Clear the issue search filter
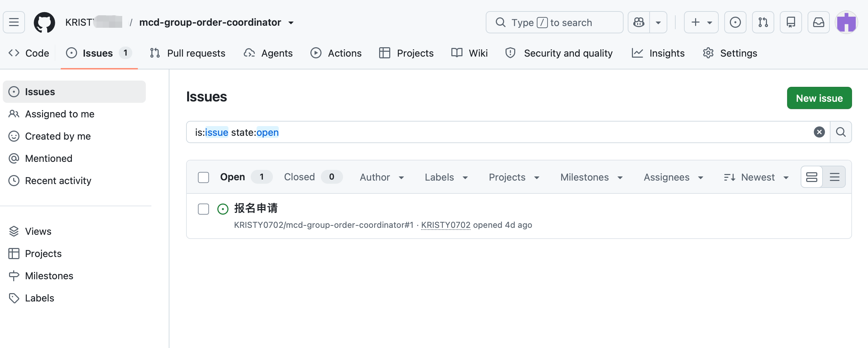 [819, 132]
